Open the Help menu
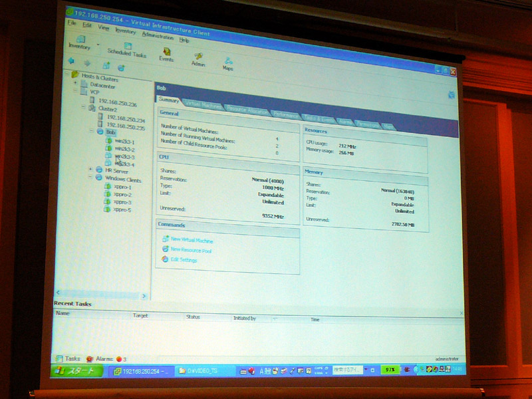 pos(184,40)
